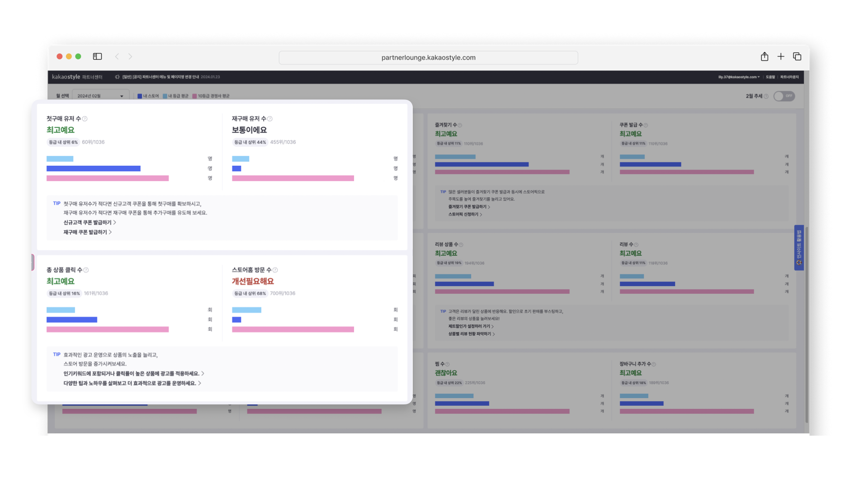Click the 보통이에요 status text

249,130
